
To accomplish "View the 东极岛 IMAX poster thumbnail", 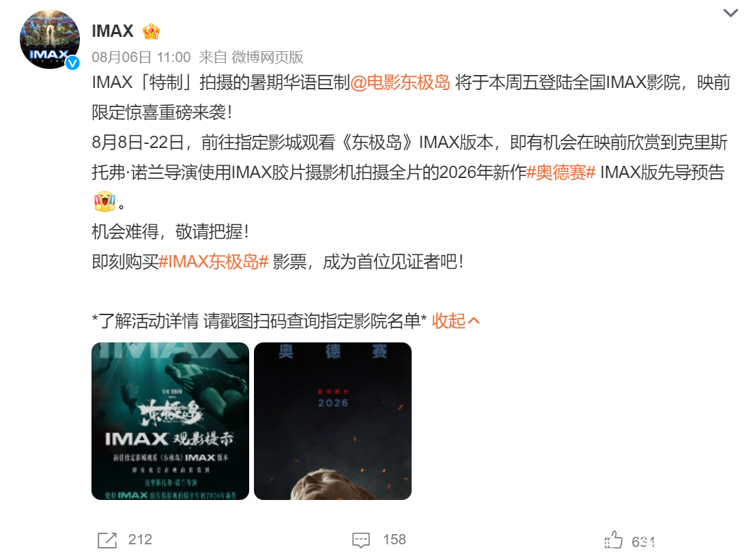I will point(171,421).
